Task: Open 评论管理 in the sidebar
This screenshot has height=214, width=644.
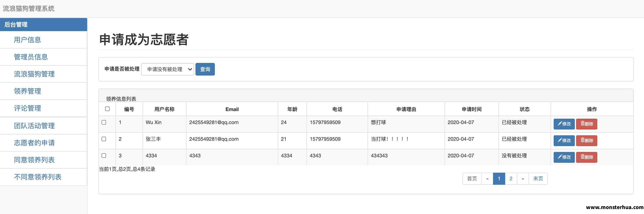Action: click(x=44, y=108)
